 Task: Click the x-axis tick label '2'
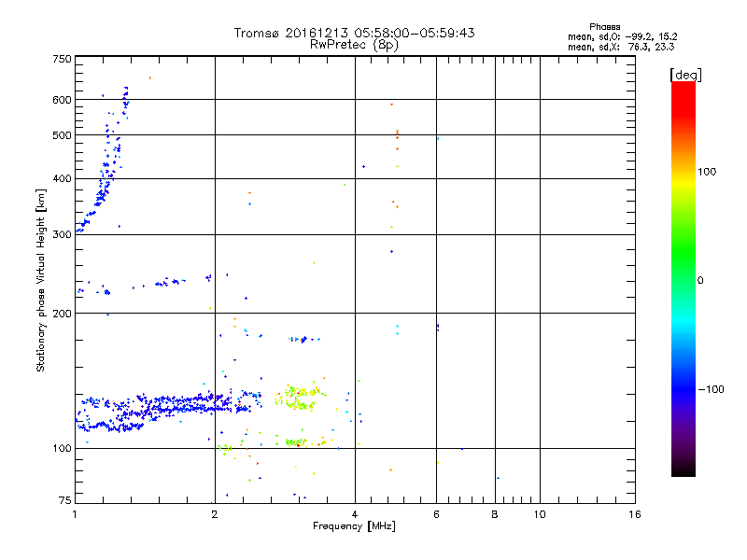pyautogui.click(x=215, y=514)
